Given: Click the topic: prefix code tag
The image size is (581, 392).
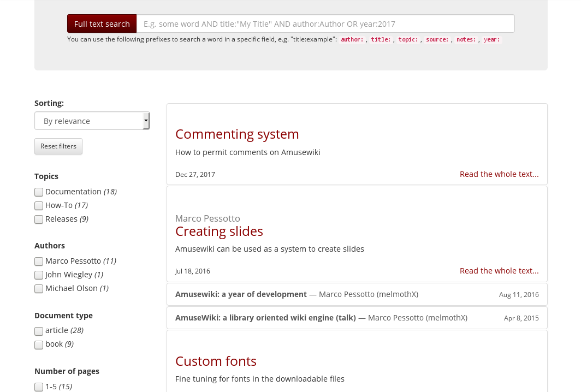Looking at the screenshot, I should (x=408, y=39).
